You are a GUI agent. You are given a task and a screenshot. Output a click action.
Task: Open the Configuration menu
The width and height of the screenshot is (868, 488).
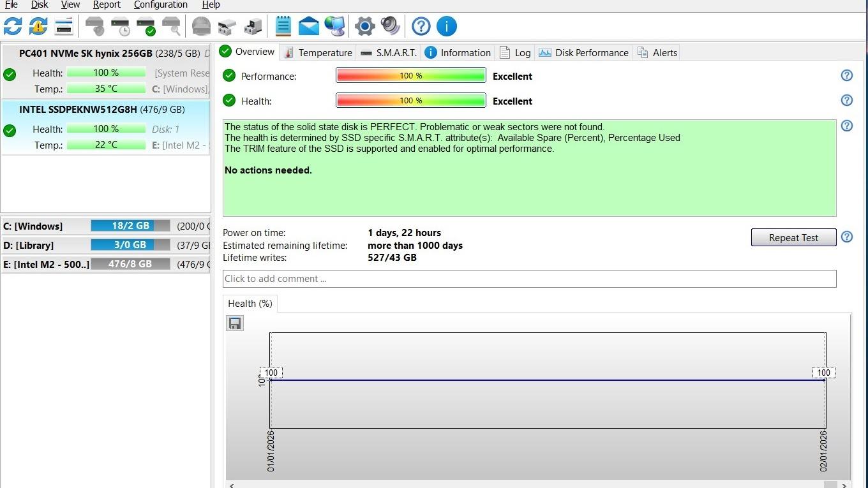pos(160,5)
